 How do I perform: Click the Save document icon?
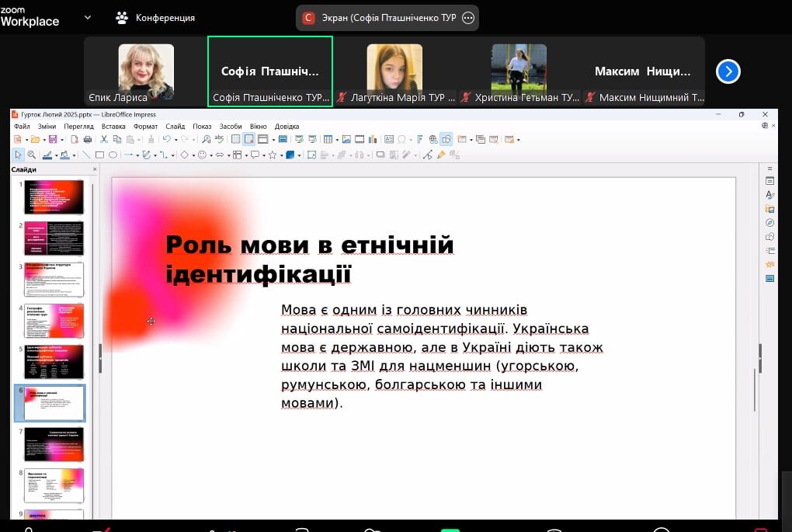click(52, 140)
